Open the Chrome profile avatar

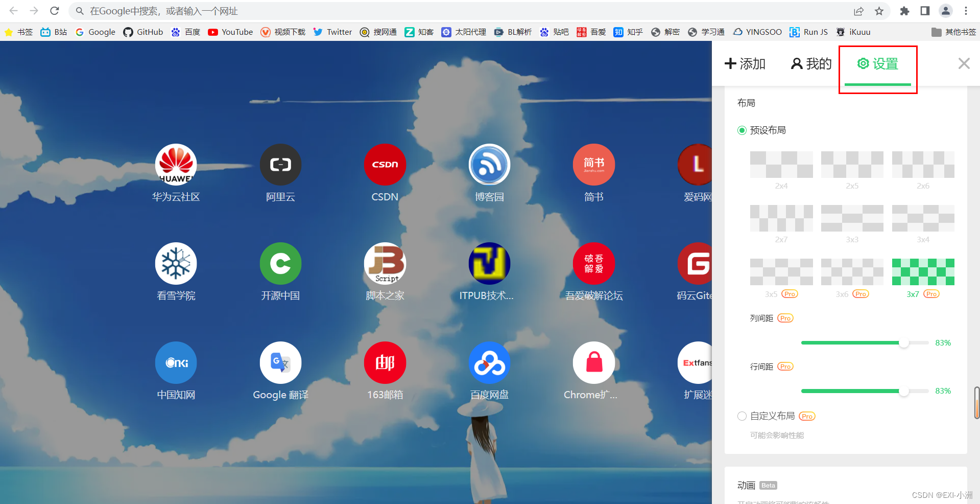click(x=946, y=11)
